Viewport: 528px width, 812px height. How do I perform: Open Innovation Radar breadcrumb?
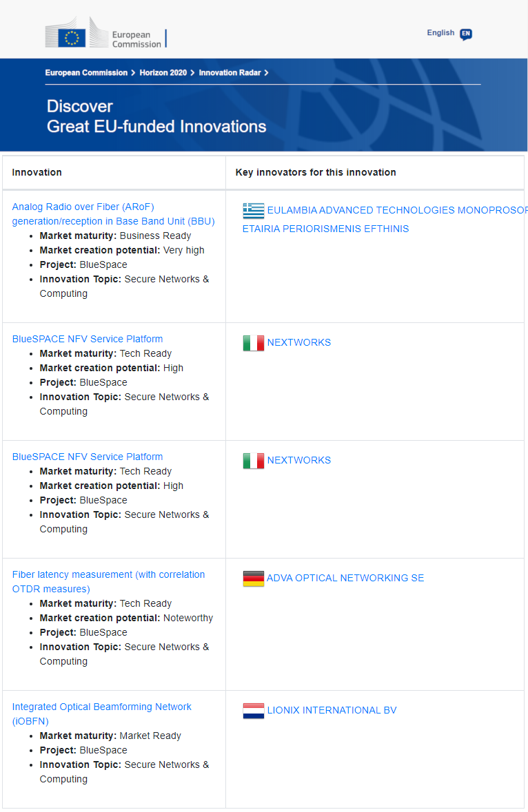point(230,72)
